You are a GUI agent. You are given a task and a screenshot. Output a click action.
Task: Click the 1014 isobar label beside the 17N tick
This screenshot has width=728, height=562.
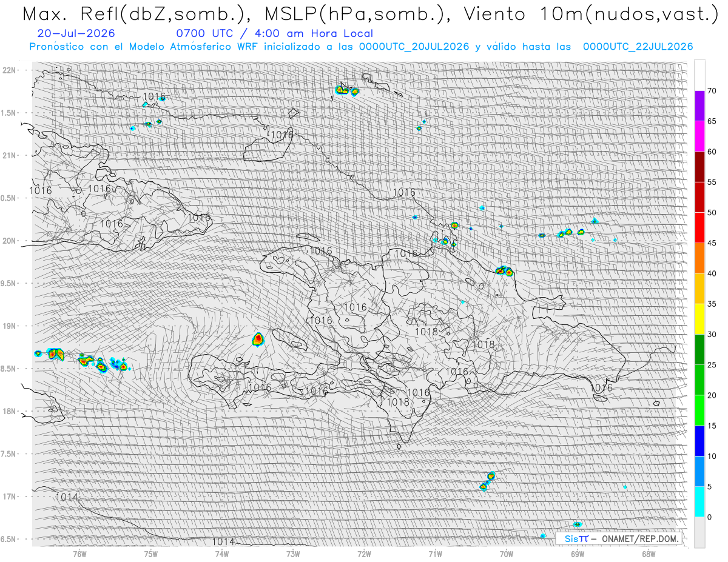tap(67, 497)
